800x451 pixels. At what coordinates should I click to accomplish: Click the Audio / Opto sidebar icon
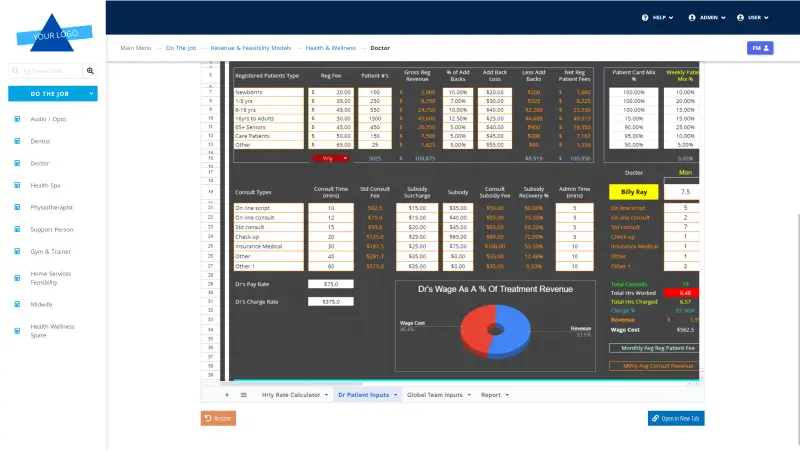17,119
